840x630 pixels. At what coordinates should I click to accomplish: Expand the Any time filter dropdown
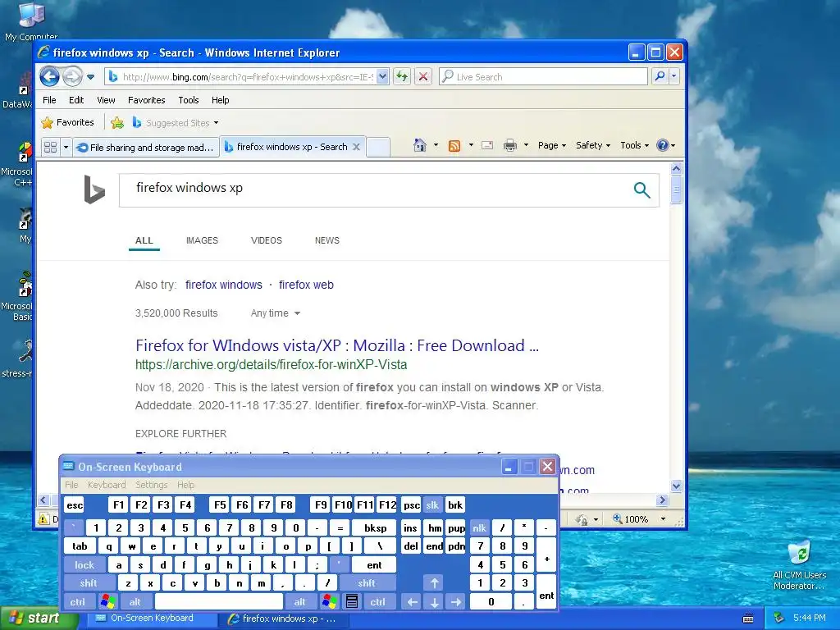point(276,313)
